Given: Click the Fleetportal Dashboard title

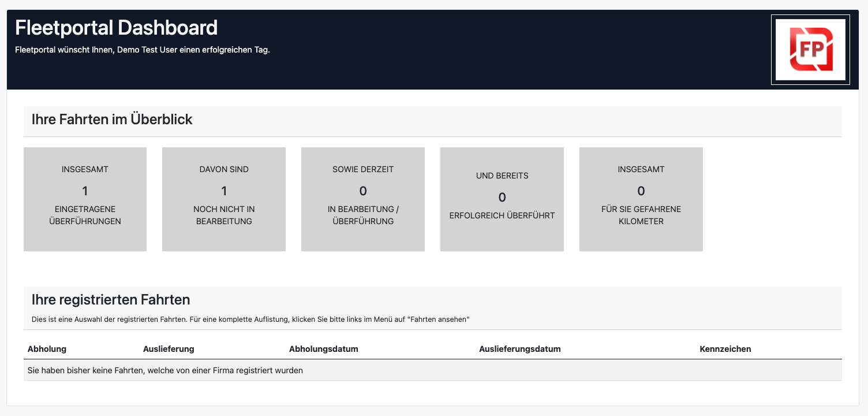Looking at the screenshot, I should (116, 28).
